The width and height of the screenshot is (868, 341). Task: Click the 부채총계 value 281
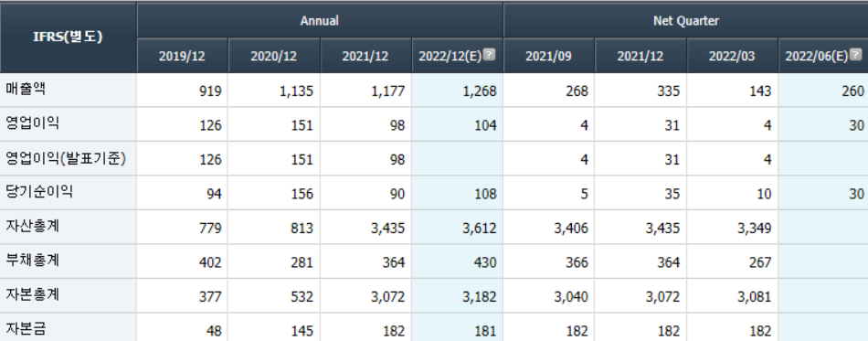302,263
